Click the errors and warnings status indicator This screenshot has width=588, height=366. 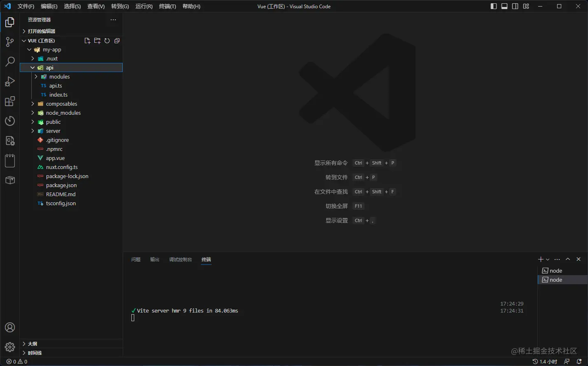pyautogui.click(x=17, y=361)
